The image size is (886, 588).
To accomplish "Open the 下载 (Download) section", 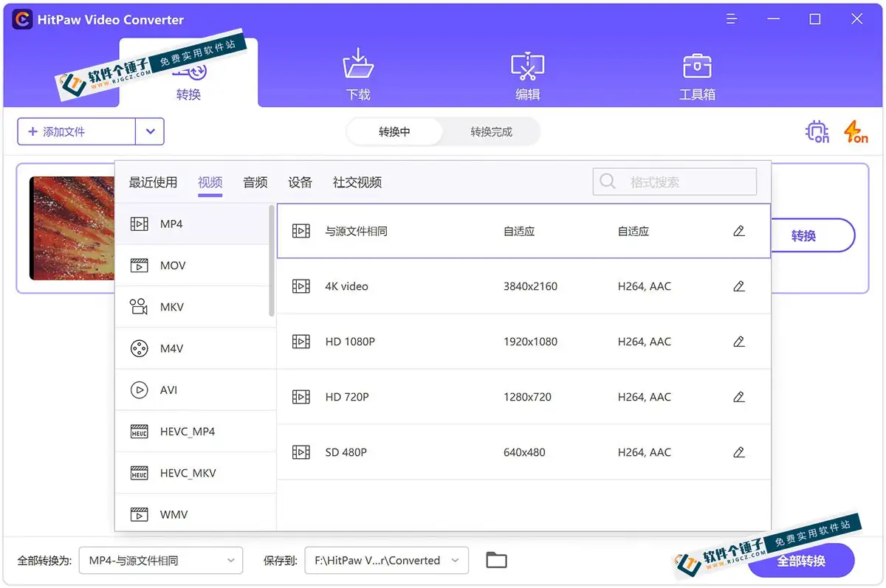I will click(x=358, y=74).
